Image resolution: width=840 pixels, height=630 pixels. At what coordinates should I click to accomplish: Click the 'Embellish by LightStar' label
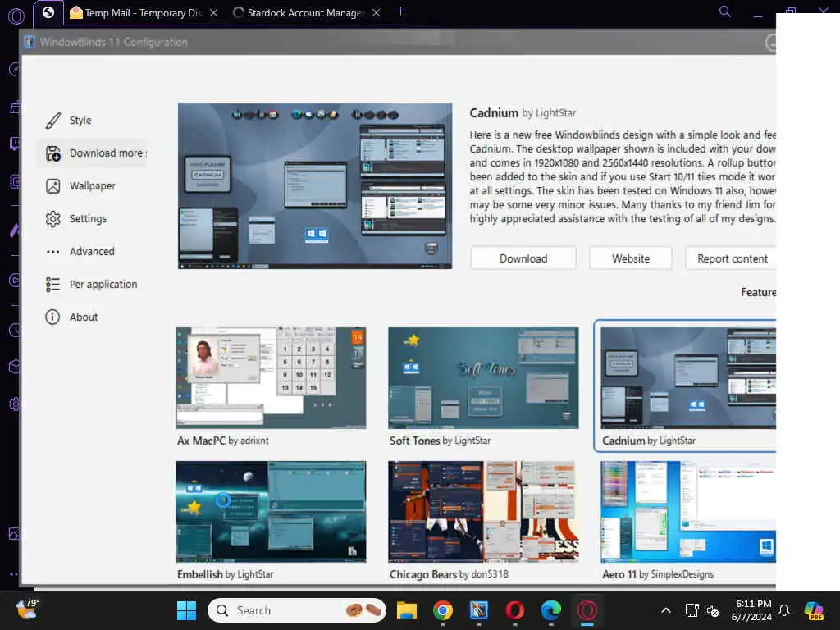(x=225, y=574)
